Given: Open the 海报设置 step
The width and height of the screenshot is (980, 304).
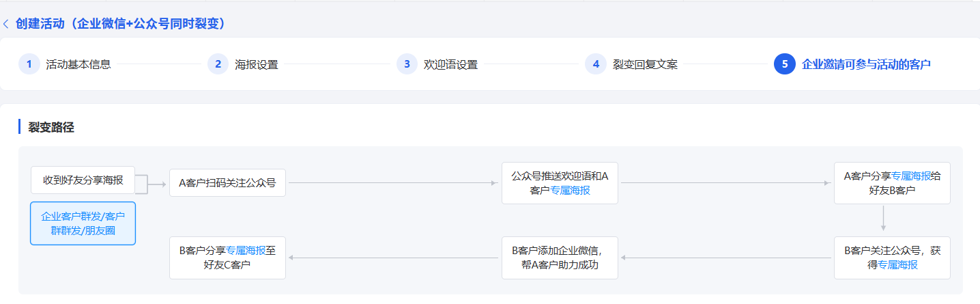Looking at the screenshot, I should [257, 65].
